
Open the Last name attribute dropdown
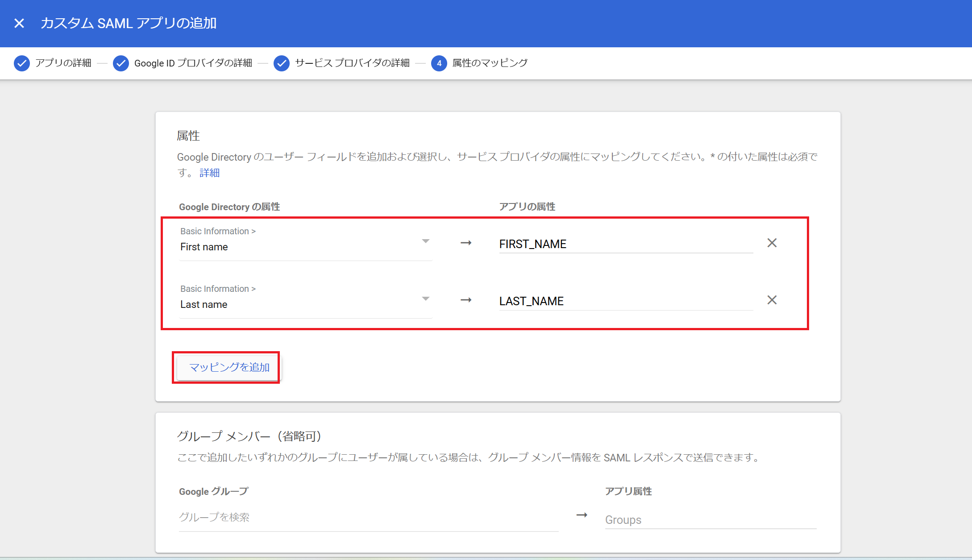[425, 299]
